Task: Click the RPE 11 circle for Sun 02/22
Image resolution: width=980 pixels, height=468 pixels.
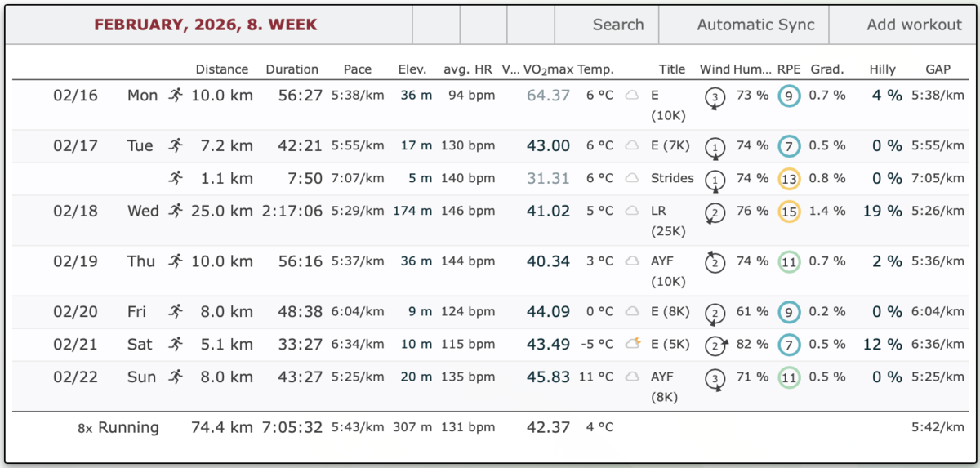Action: (x=790, y=377)
